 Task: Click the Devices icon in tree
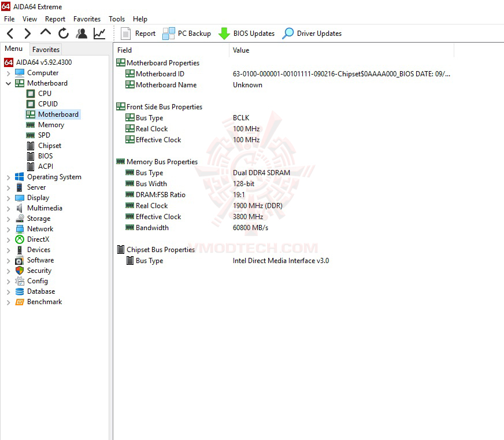click(x=20, y=250)
